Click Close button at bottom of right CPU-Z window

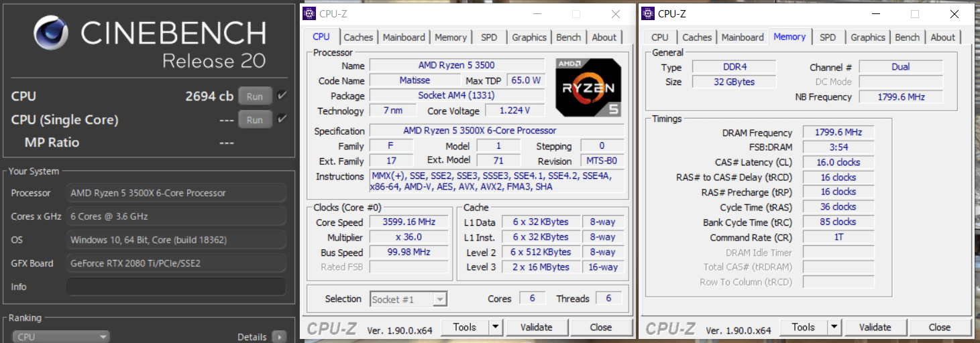click(940, 327)
